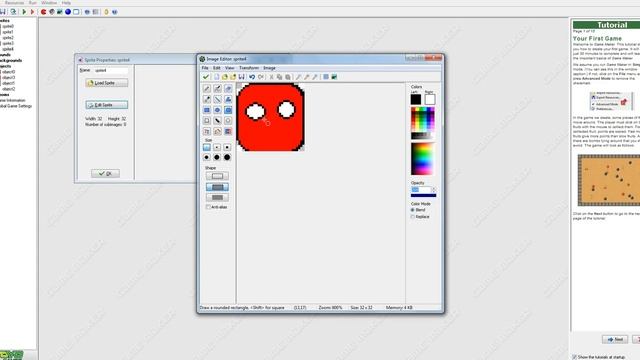This screenshot has width=640, height=360.
Task: Confirm edits with the green checkmark icon
Action: coord(206,77)
